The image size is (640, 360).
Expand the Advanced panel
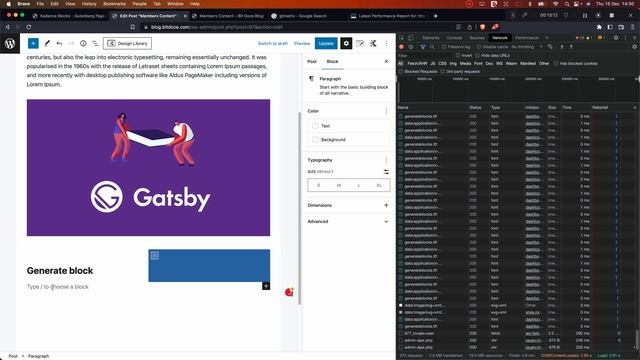point(349,222)
